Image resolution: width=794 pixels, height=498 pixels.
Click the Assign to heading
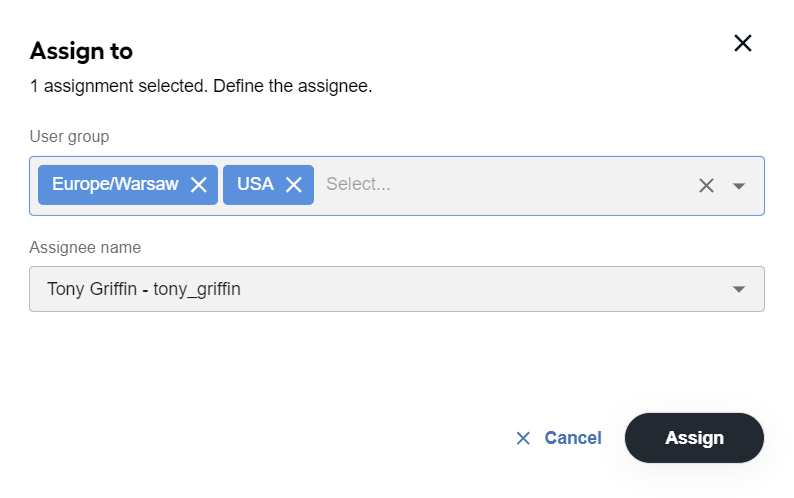[x=81, y=51]
